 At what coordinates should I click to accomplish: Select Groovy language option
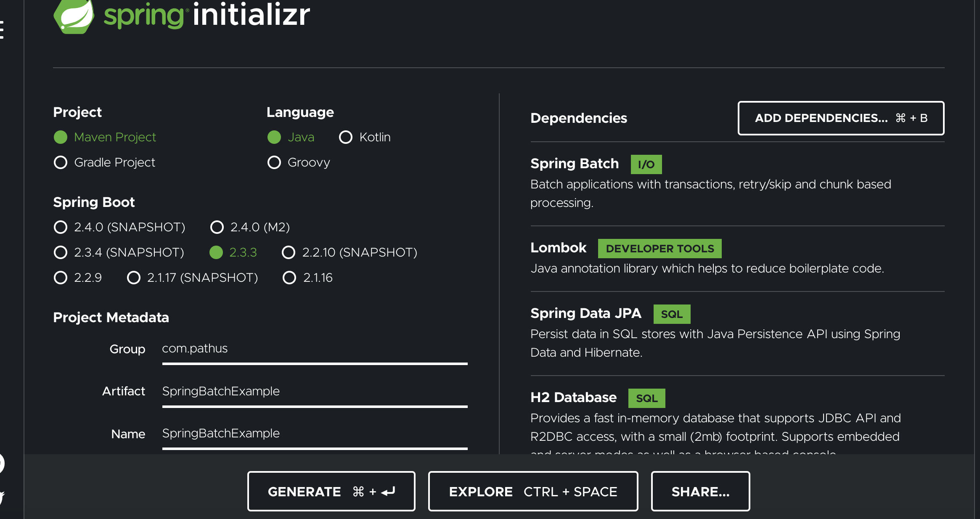coord(274,162)
